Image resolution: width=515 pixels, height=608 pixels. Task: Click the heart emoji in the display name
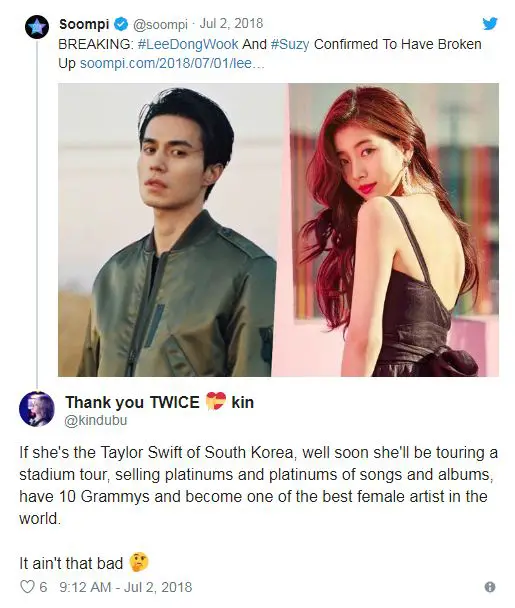[216, 401]
